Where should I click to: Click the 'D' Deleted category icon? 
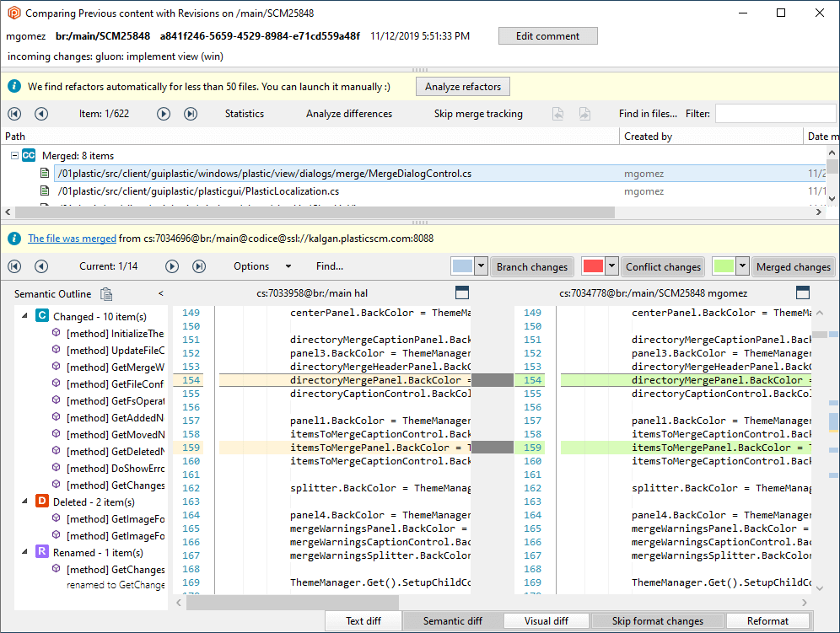pyautogui.click(x=42, y=502)
